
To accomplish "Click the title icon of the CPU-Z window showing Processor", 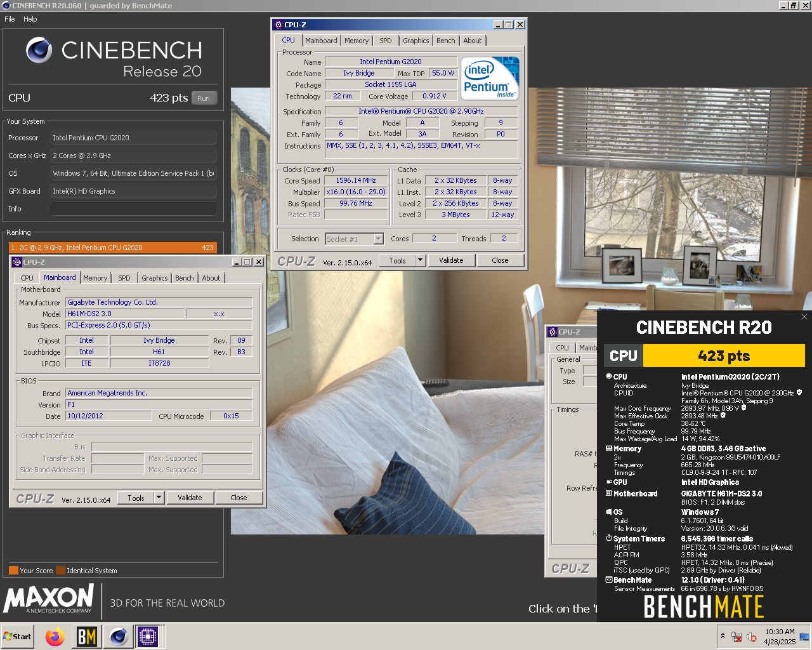I will (278, 25).
